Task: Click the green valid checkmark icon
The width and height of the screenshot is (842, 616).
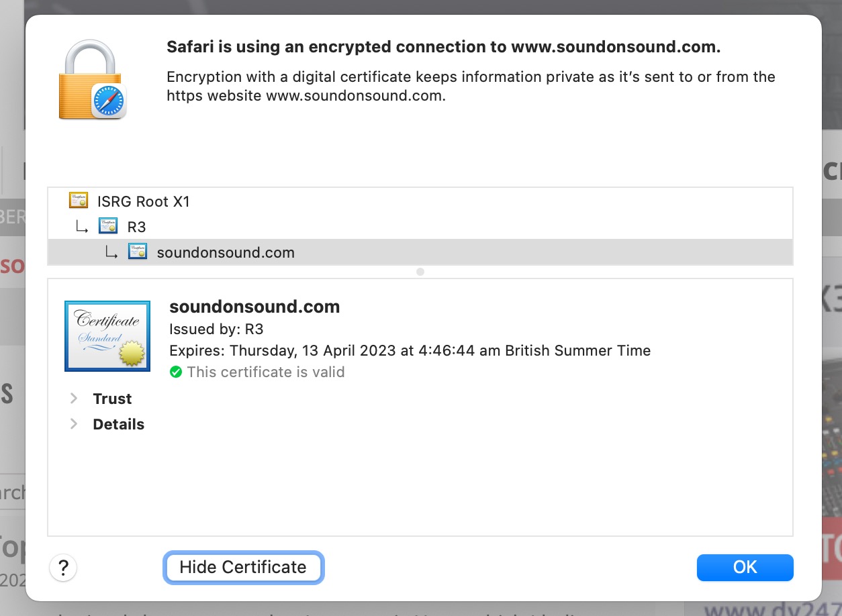Action: 176,372
